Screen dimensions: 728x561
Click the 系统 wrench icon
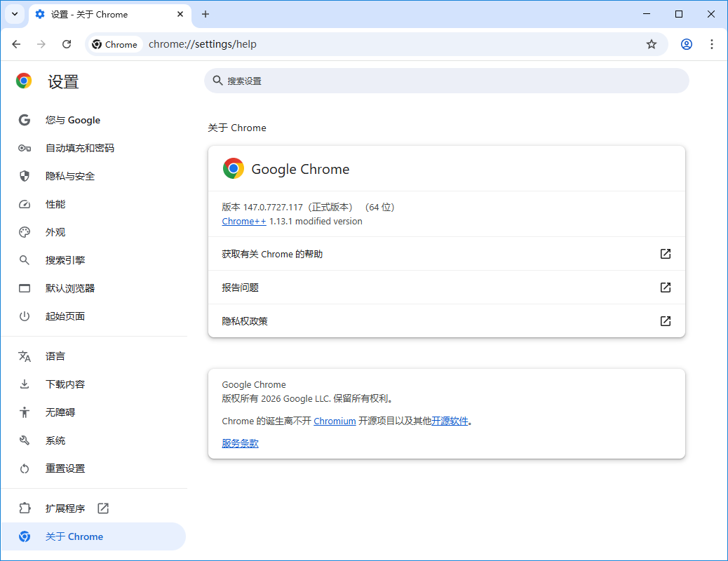pyautogui.click(x=25, y=440)
